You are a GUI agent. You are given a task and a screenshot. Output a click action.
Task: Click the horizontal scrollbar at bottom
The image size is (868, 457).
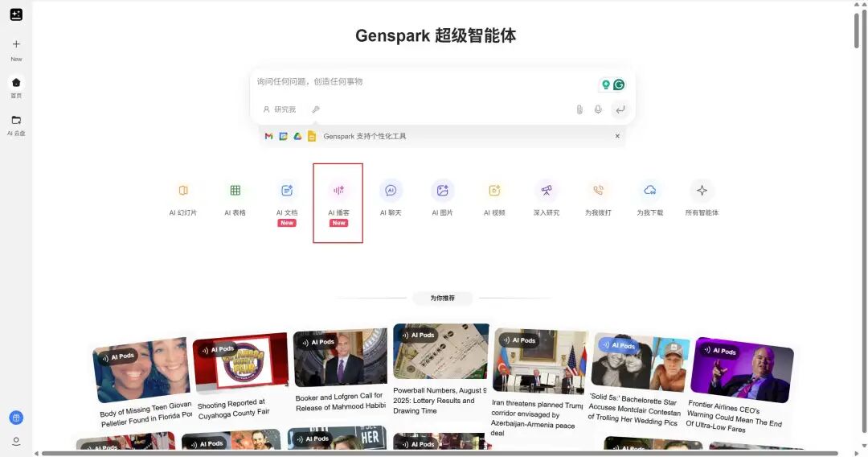[x=440, y=453]
